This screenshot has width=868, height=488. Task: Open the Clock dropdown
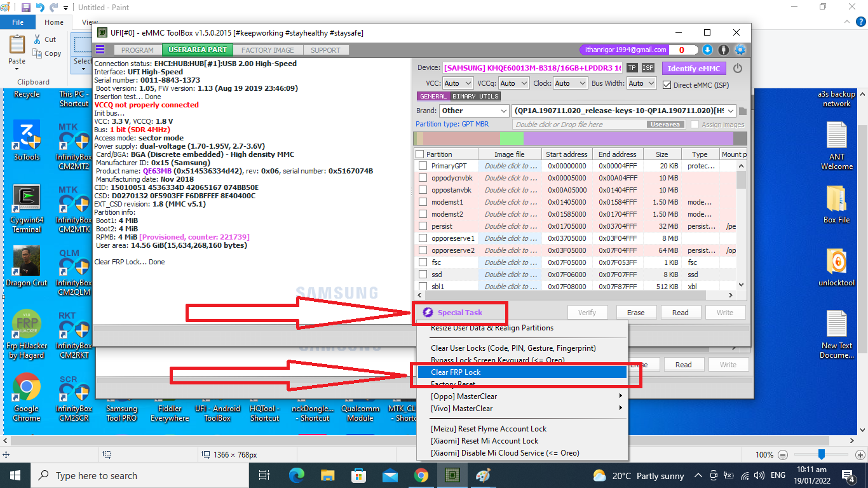click(569, 83)
